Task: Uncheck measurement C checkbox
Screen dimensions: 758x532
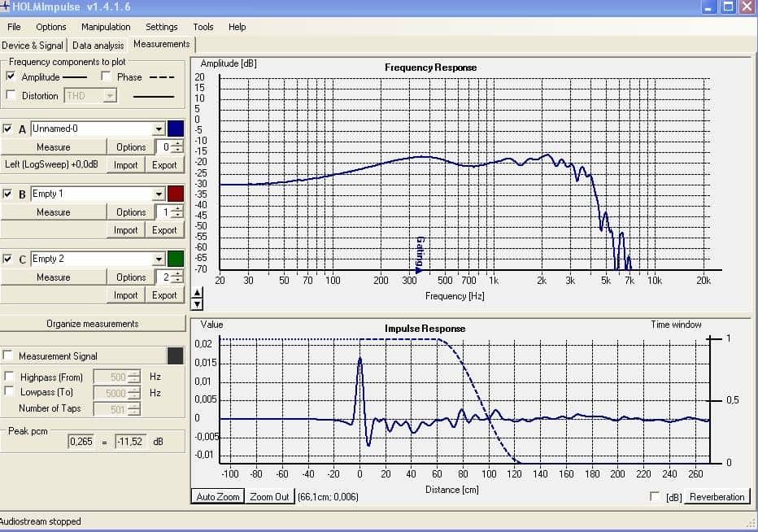Action: [7, 259]
